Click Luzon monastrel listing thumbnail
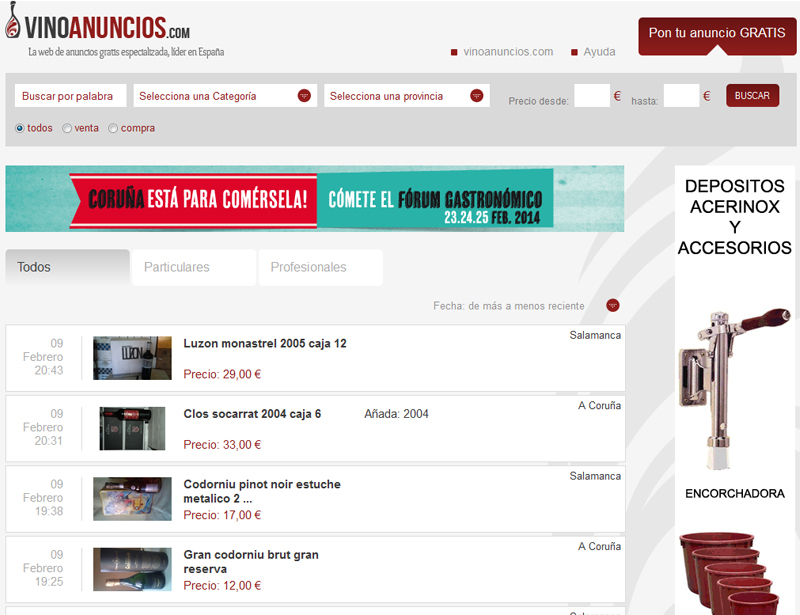The image size is (800, 615). pyautogui.click(x=132, y=358)
